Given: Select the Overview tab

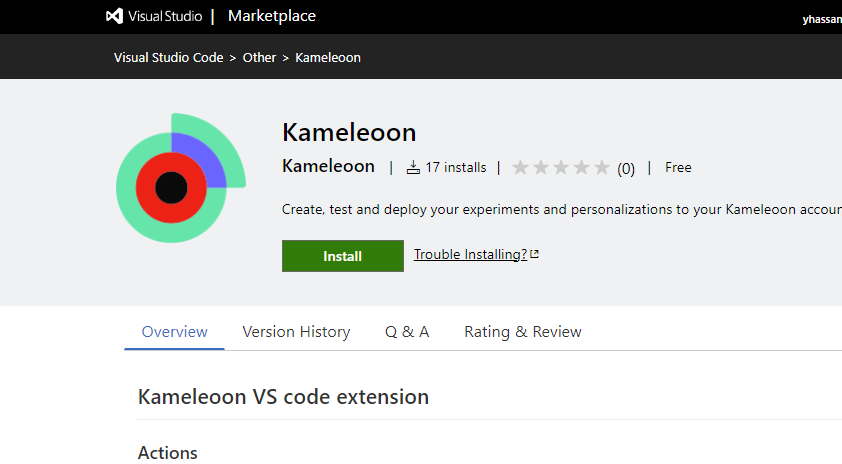Looking at the screenshot, I should tap(175, 332).
